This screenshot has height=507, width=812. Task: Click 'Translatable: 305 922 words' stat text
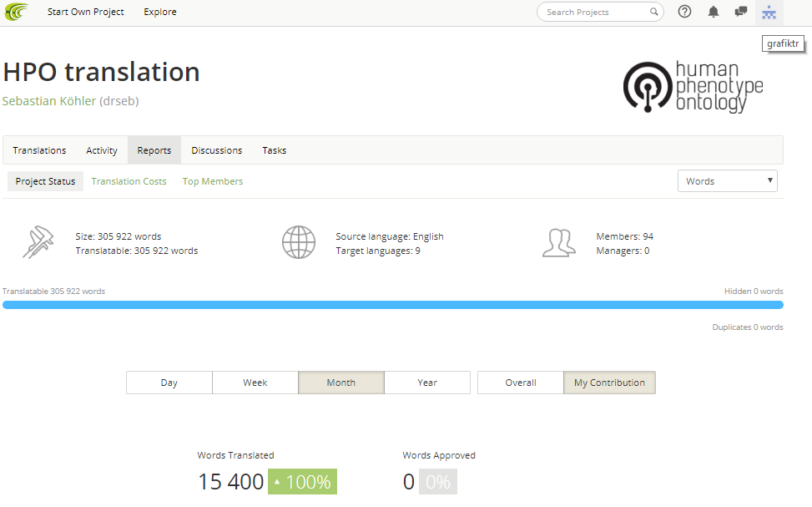(137, 251)
